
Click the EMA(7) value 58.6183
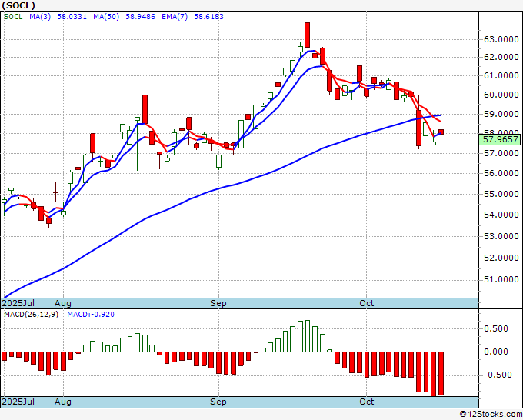[x=208, y=17]
